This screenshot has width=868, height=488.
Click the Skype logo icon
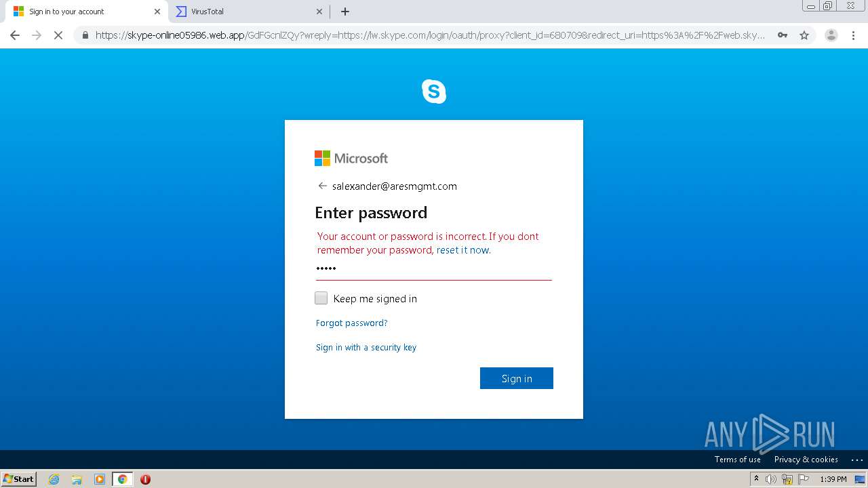click(434, 91)
